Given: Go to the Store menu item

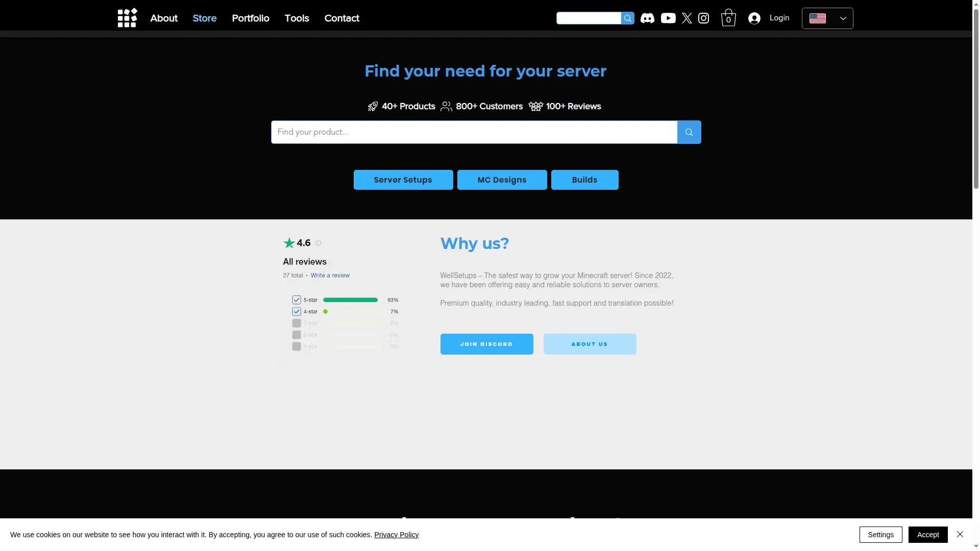Looking at the screenshot, I should coord(205,18).
